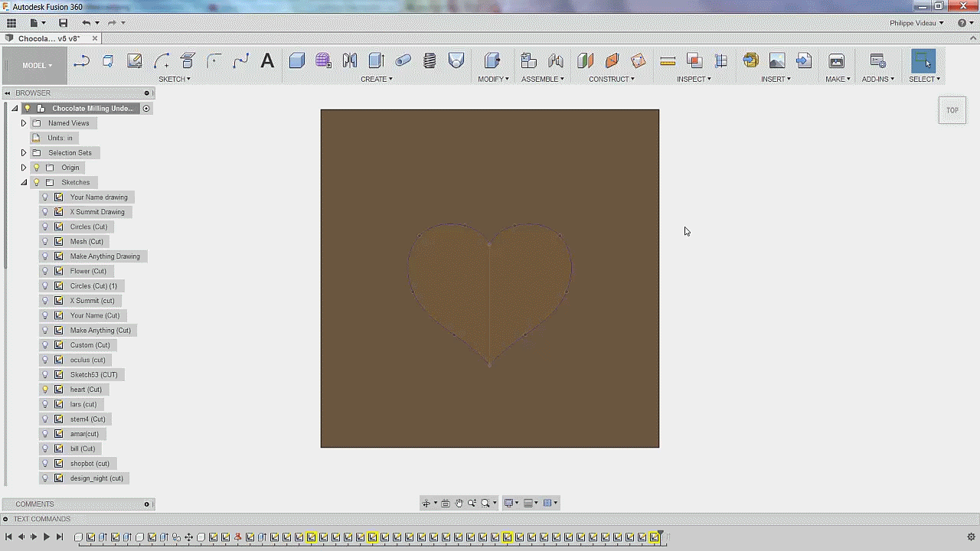The image size is (980, 551).
Task: Toggle visibility of Flower (Cut) sketch
Action: coord(45,271)
